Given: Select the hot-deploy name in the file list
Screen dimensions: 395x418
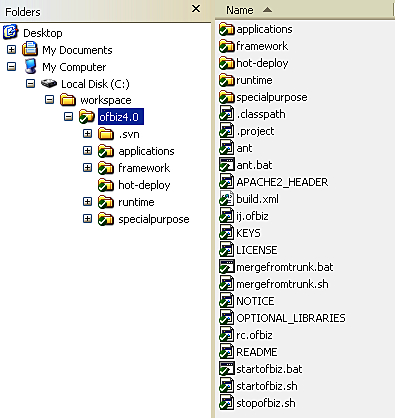Looking at the screenshot, I should click(x=262, y=63).
